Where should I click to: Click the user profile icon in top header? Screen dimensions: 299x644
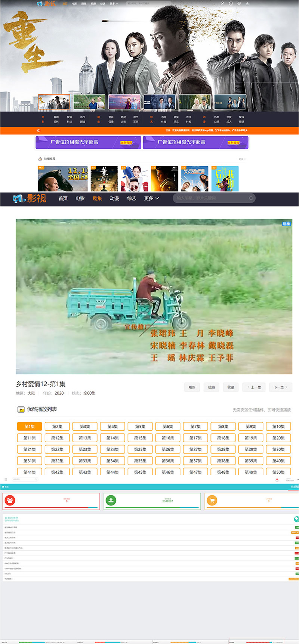tap(222, 3)
